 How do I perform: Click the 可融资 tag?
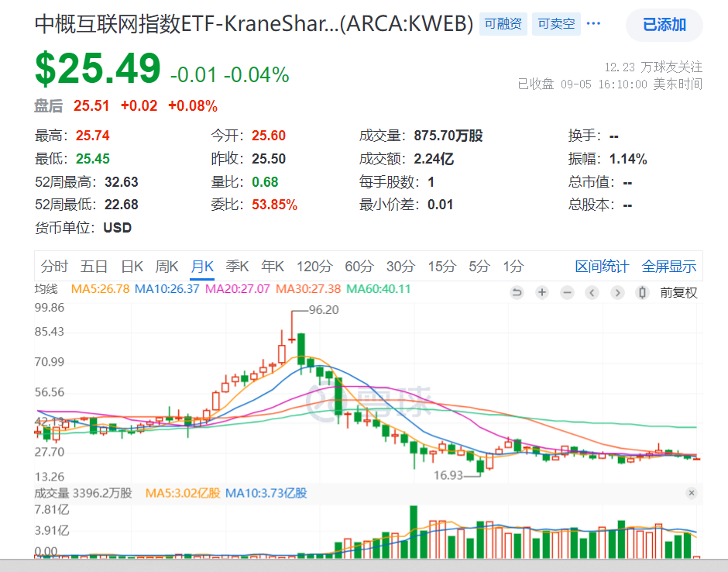(x=503, y=24)
